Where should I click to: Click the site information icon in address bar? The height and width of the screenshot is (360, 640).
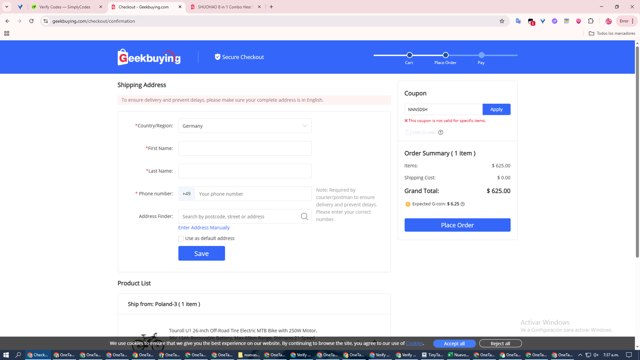click(46, 21)
